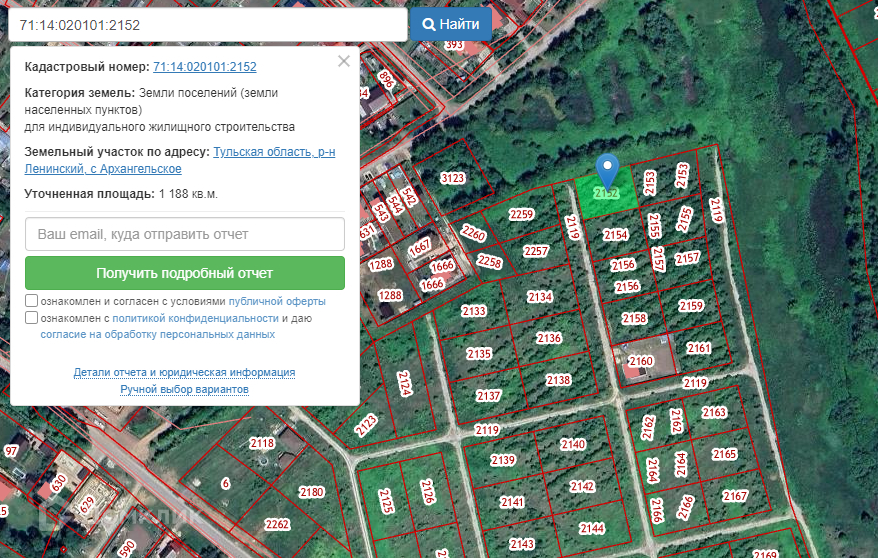The image size is (878, 558).
Task: Check the публичной оферты agreement checkbox
Action: click(x=31, y=301)
